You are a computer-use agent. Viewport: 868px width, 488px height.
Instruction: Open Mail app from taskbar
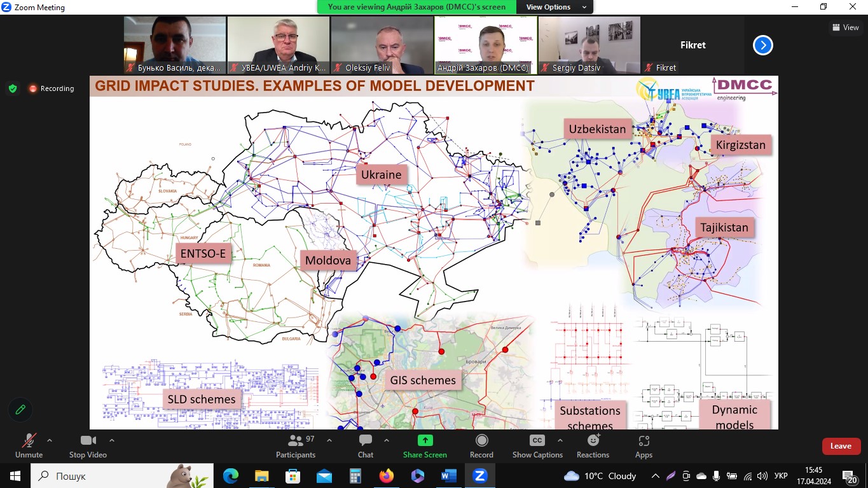click(324, 475)
